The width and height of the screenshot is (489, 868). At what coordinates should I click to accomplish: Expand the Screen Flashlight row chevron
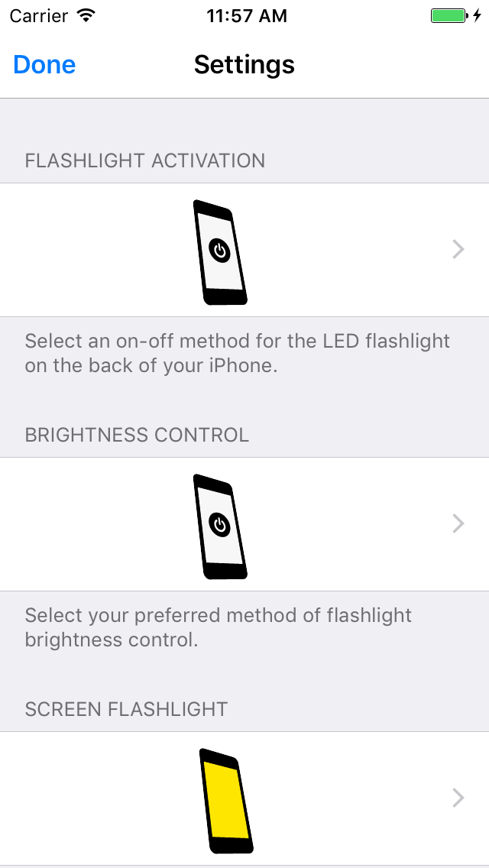[458, 798]
